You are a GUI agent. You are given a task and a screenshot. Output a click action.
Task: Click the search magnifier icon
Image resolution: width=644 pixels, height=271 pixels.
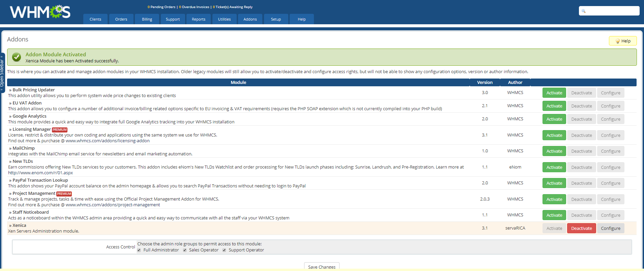(584, 11)
